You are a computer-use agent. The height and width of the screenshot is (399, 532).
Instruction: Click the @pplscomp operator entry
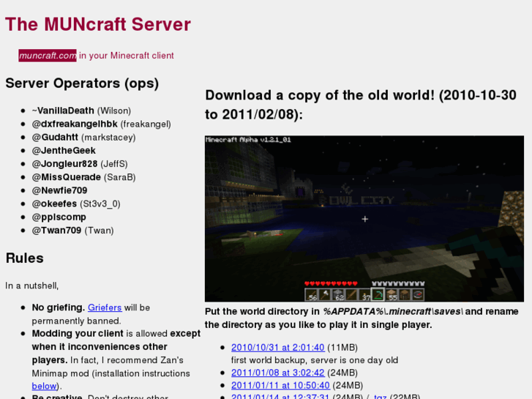pyautogui.click(x=59, y=217)
